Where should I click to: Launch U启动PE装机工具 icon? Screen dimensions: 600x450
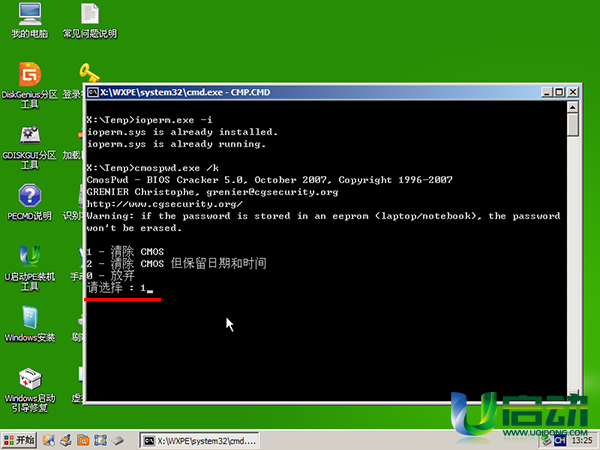coord(30,268)
